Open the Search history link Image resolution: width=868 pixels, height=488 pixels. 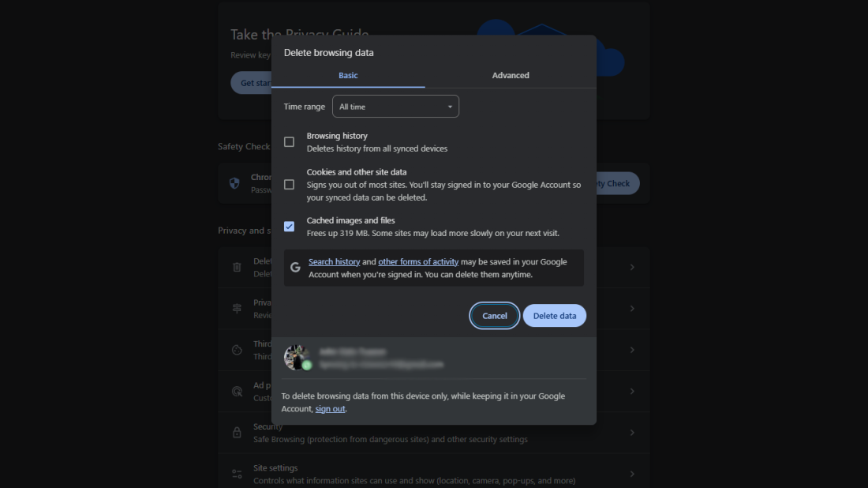[x=334, y=262]
